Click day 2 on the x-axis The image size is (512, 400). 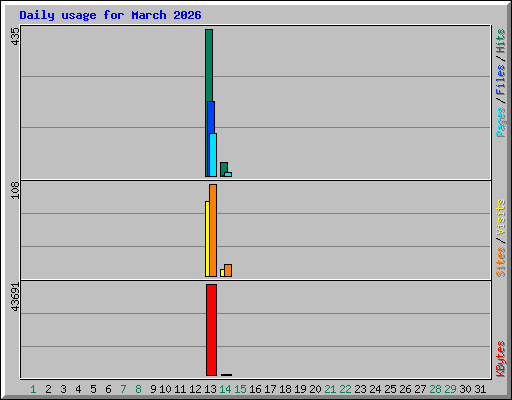point(48,389)
